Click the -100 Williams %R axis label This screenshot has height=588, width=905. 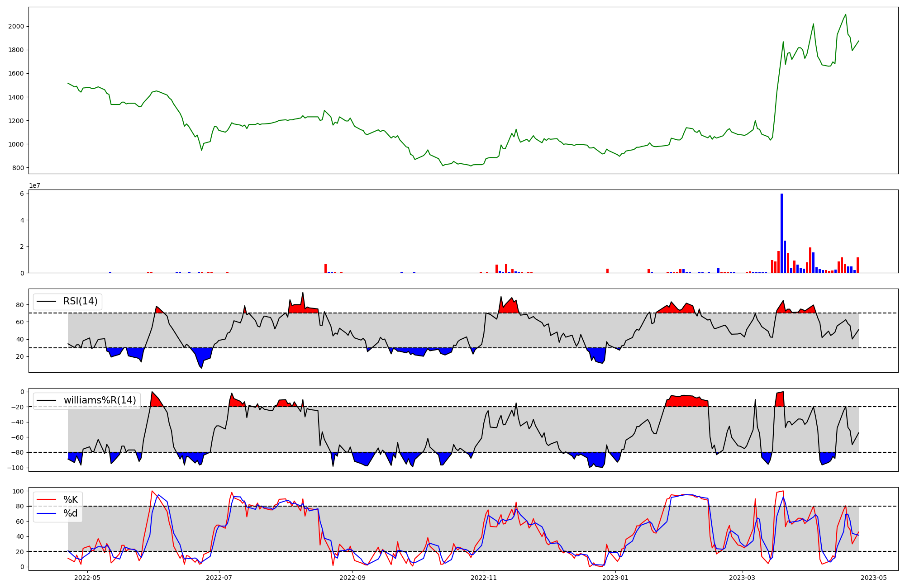click(x=14, y=468)
